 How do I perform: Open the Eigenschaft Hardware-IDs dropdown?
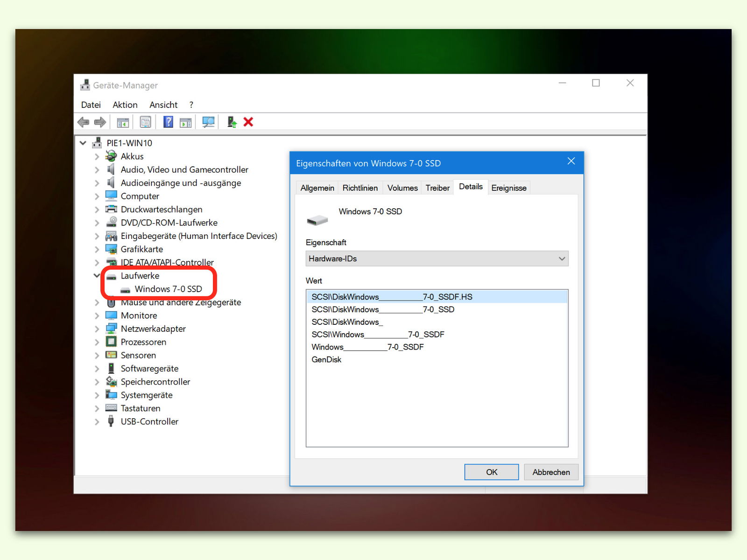tap(437, 259)
